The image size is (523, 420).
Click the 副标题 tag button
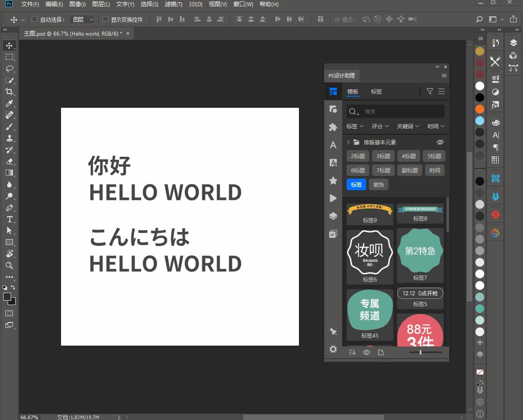(x=409, y=170)
